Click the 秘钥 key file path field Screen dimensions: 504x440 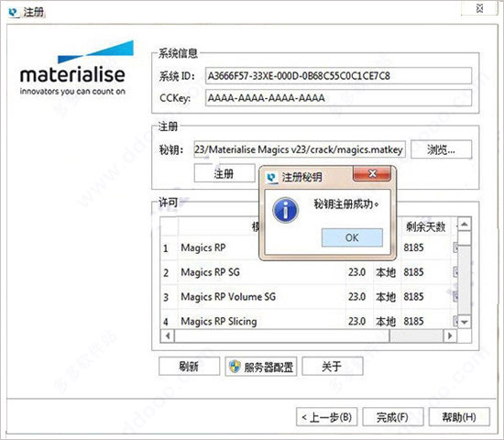pyautogui.click(x=300, y=149)
